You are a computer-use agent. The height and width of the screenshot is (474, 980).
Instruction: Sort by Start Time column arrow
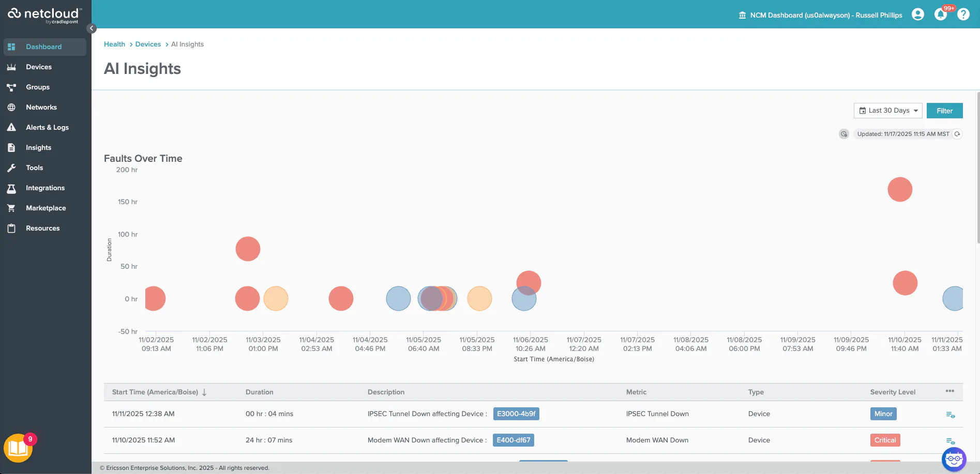point(204,392)
